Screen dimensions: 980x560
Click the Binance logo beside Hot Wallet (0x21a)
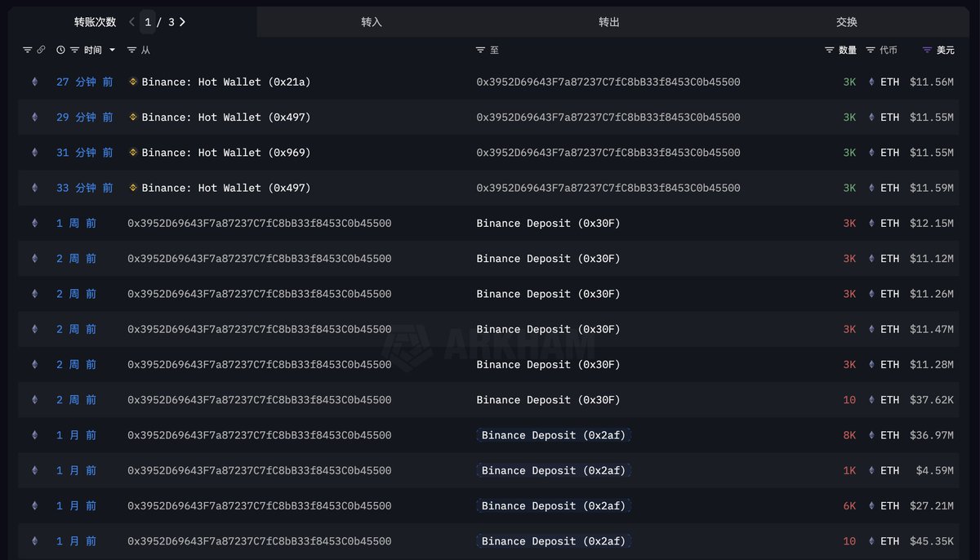pyautogui.click(x=133, y=82)
